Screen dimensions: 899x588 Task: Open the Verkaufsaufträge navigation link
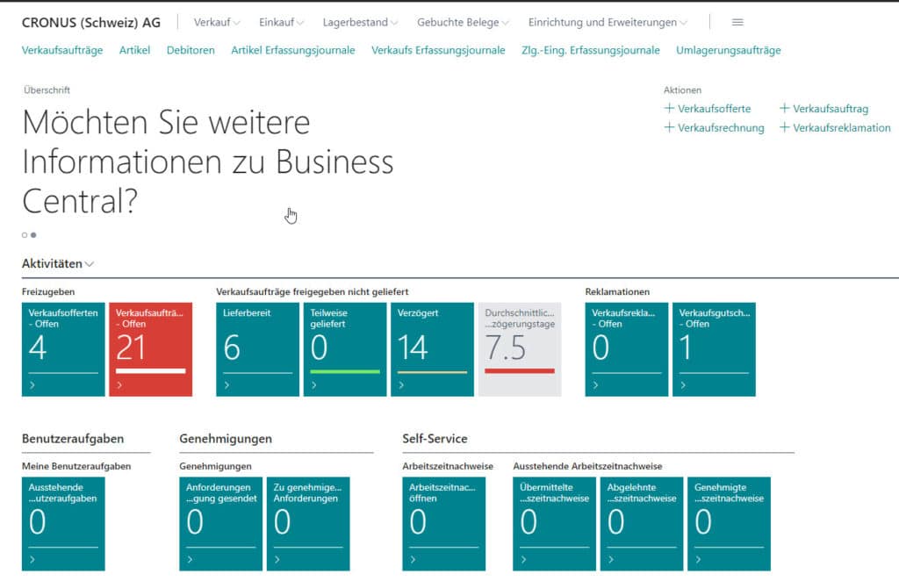point(62,50)
